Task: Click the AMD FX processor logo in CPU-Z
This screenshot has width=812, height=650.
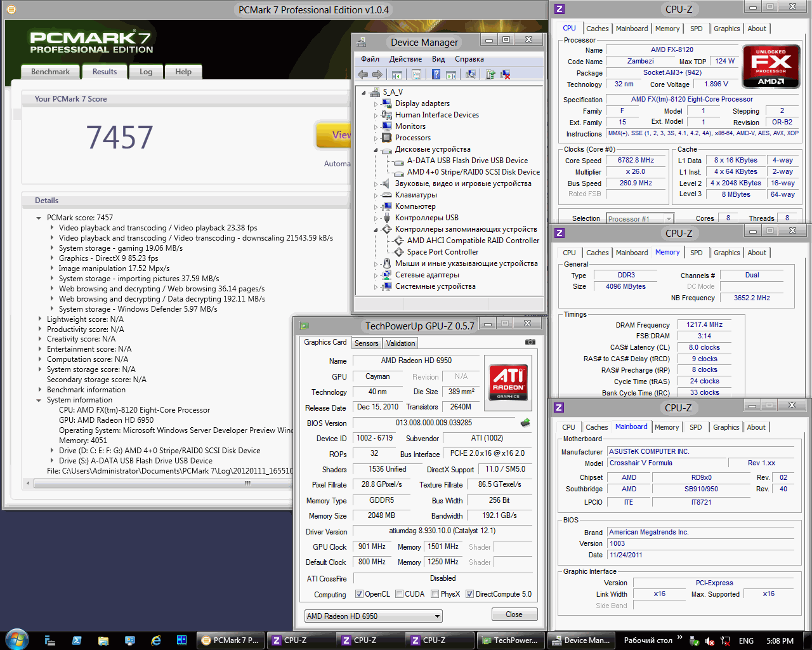Action: [x=771, y=65]
